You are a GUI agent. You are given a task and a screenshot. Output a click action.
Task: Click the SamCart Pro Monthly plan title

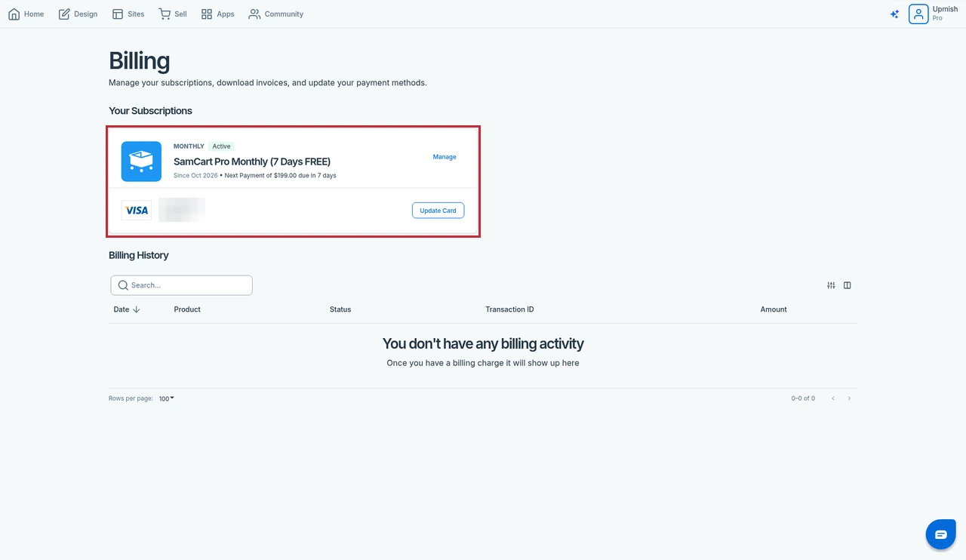click(252, 162)
